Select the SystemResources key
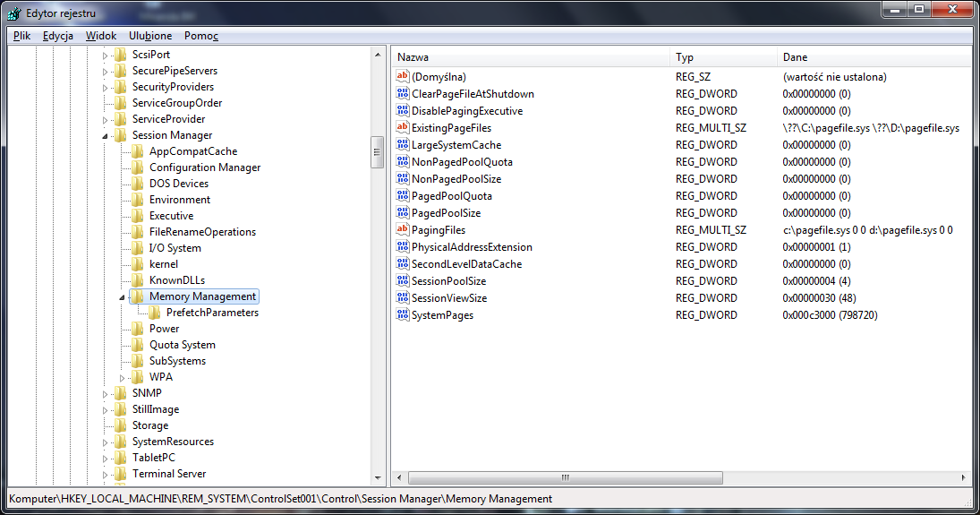Image resolution: width=980 pixels, height=515 pixels. click(173, 442)
